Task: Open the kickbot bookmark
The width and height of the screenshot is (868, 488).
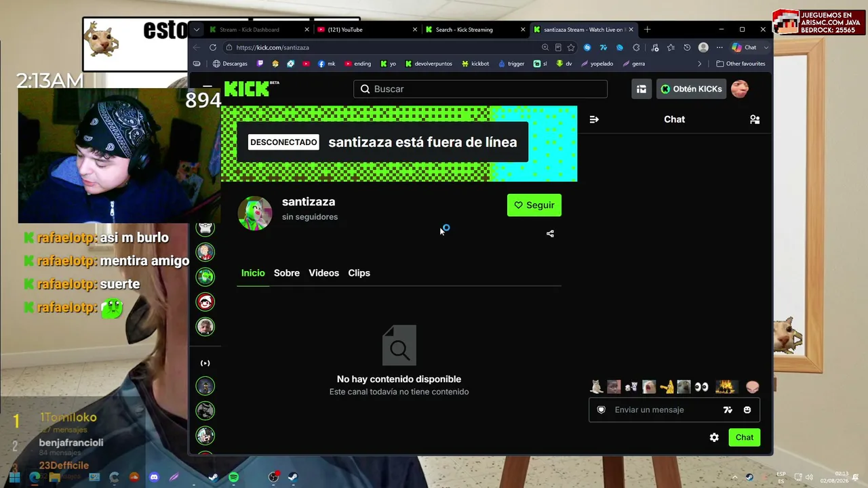Action: [475, 64]
